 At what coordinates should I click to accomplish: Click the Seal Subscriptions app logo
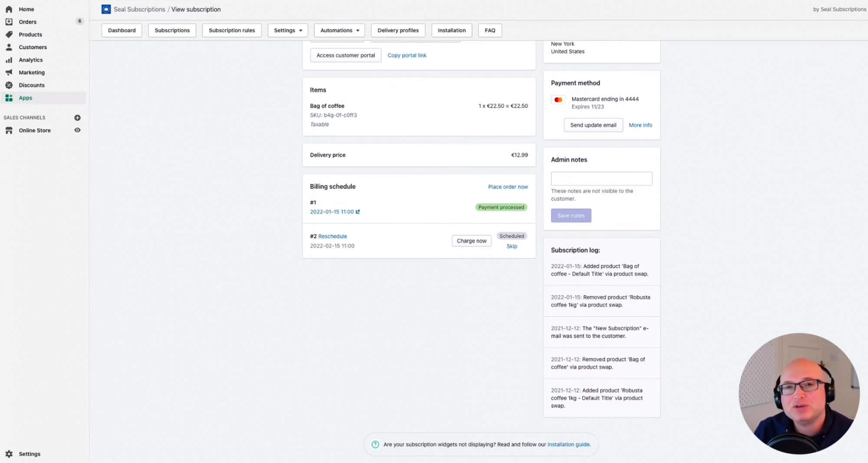[x=105, y=9]
